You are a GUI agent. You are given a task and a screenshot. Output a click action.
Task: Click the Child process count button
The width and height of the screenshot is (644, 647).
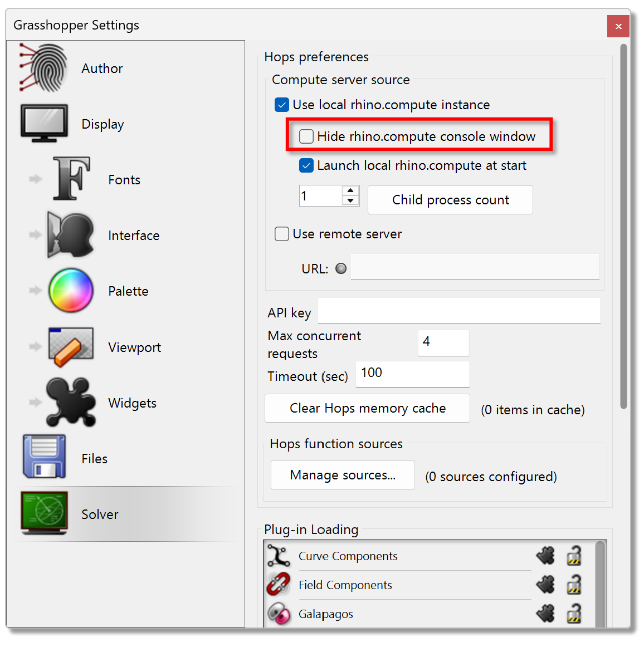(450, 200)
